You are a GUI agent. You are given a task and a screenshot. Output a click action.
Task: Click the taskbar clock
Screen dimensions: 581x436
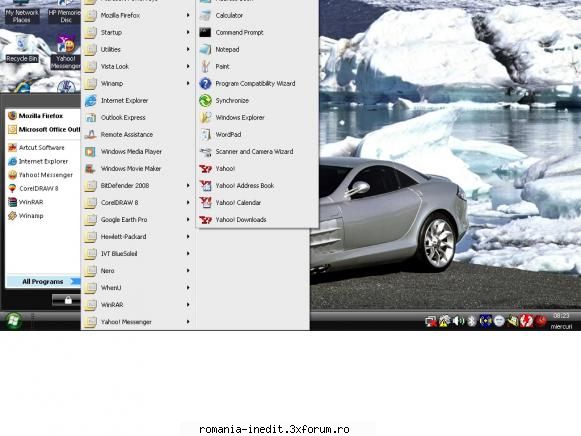tap(561, 321)
